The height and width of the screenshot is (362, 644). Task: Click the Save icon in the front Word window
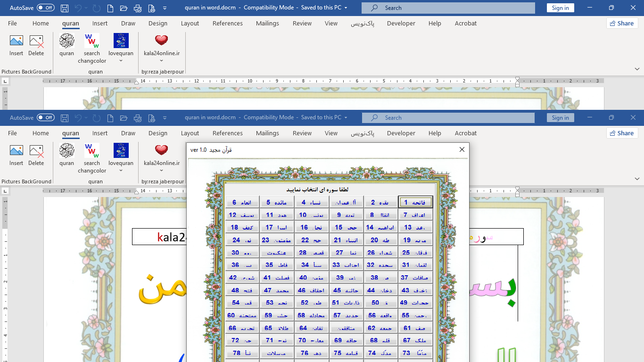[65, 118]
